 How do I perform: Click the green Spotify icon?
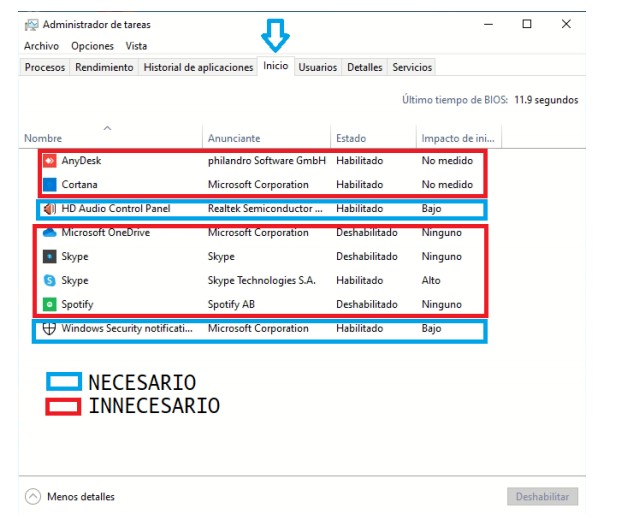[49, 304]
